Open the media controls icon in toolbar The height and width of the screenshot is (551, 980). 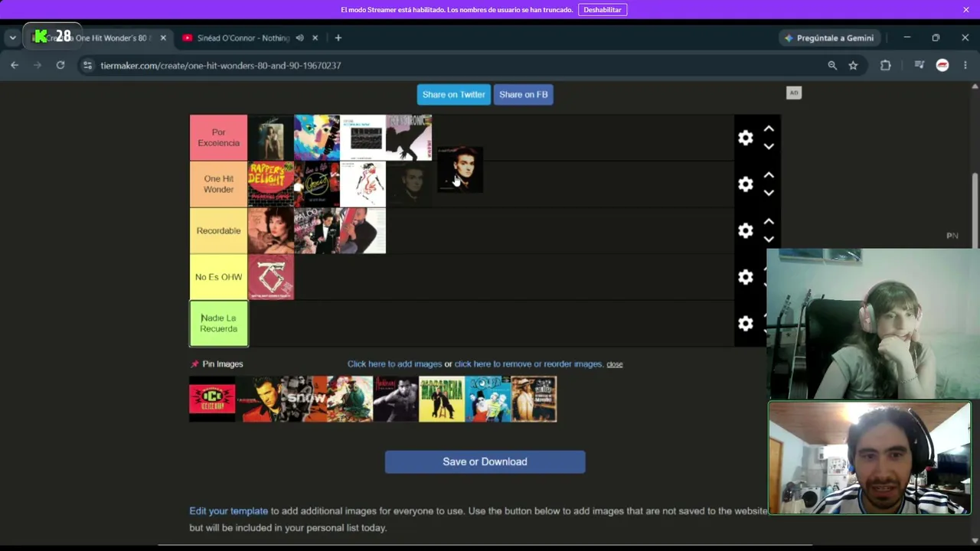(920, 66)
